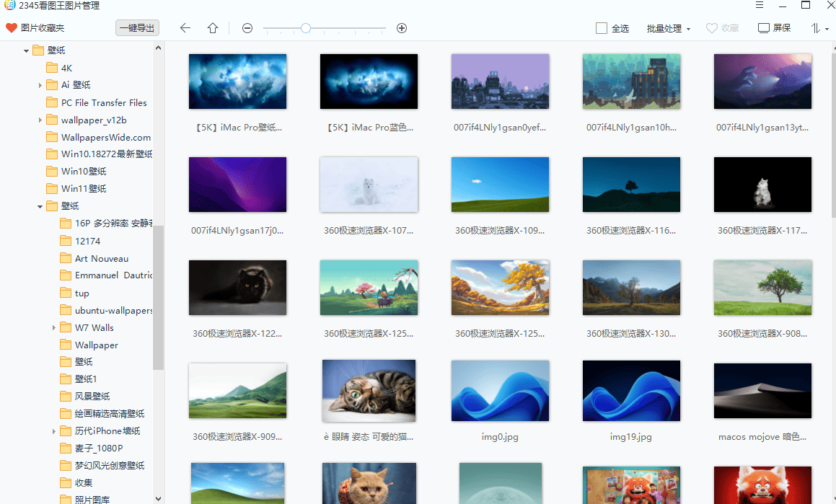The height and width of the screenshot is (504, 836).
Task: Click the back navigation arrow
Action: pyautogui.click(x=185, y=28)
